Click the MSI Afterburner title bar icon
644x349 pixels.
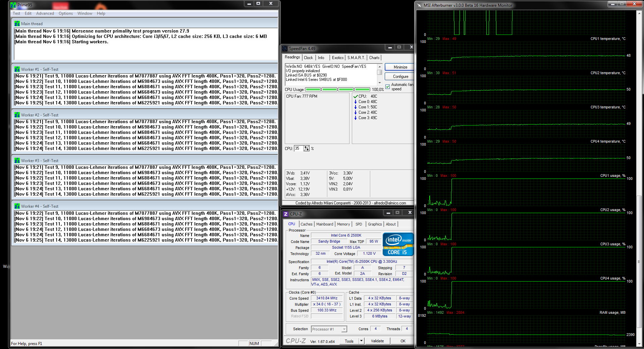point(419,5)
